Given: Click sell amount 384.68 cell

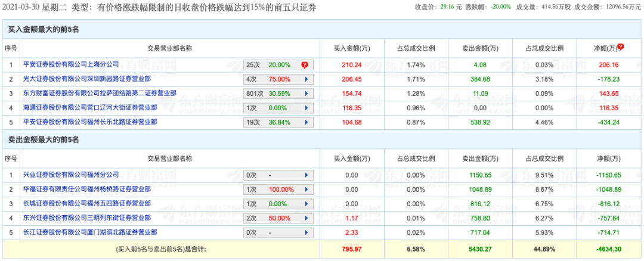Looking at the screenshot, I should [x=479, y=79].
